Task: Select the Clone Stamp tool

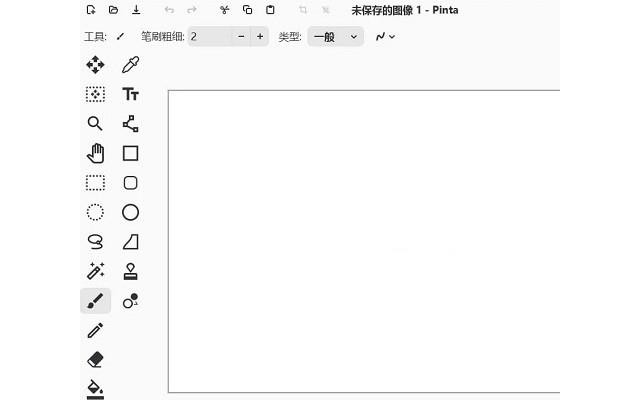Action: (x=130, y=271)
